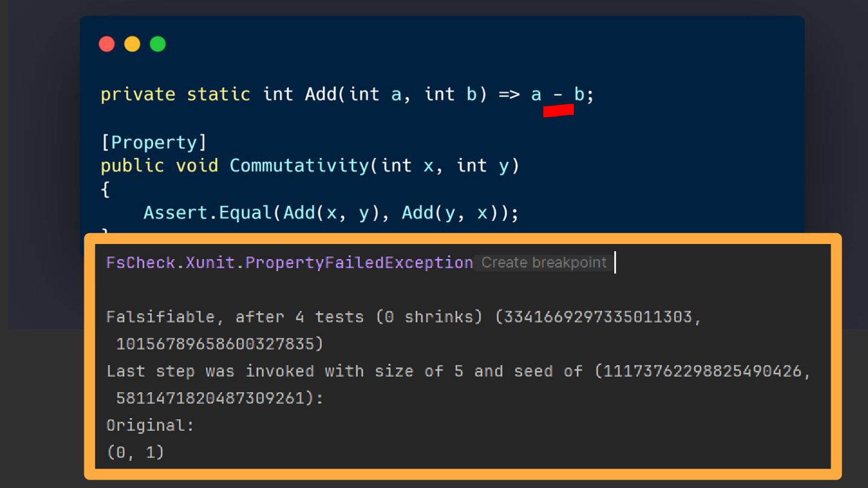868x488 pixels.
Task: Click the number 10156789658600327835
Action: [x=215, y=344]
